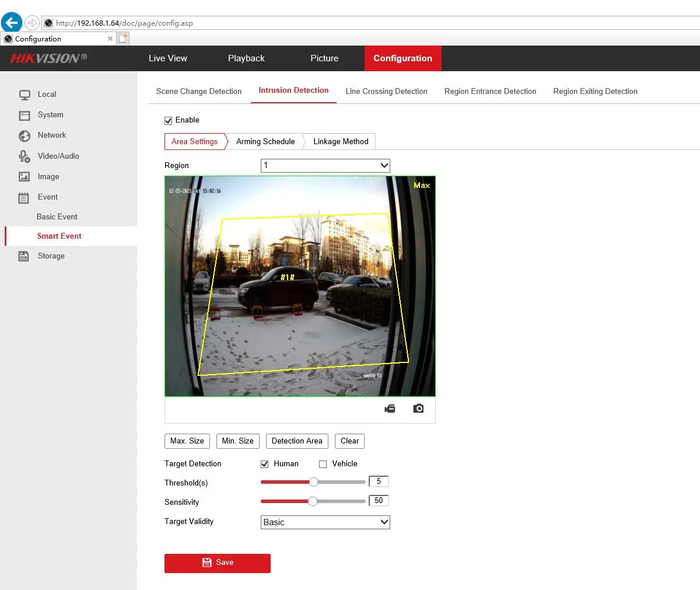
Task: Click the Event calendar icon
Action: pos(24,197)
